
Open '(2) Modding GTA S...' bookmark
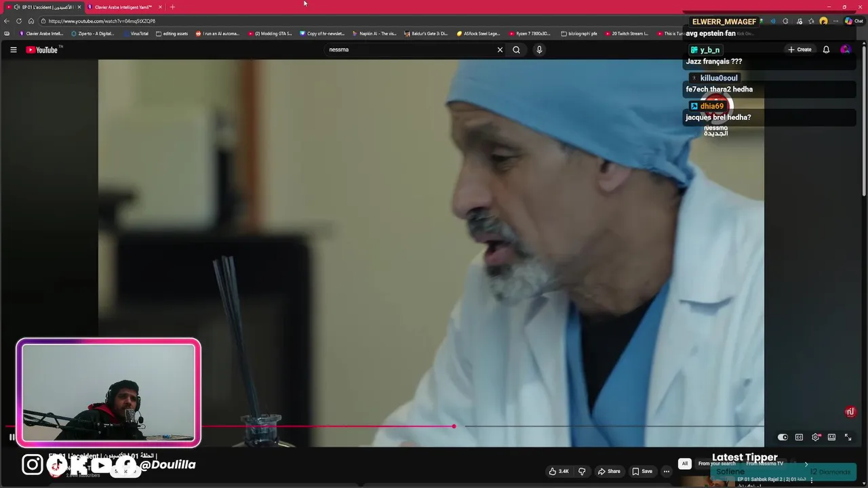pos(270,33)
